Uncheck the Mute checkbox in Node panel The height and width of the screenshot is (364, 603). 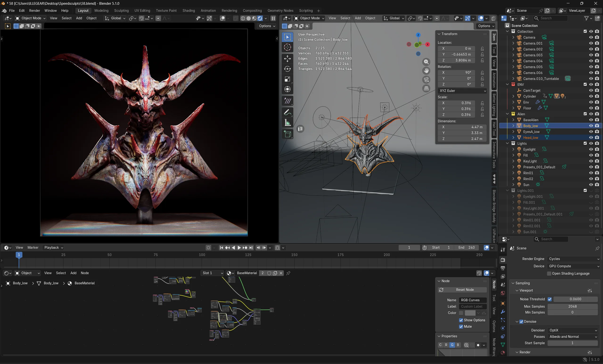point(461,326)
